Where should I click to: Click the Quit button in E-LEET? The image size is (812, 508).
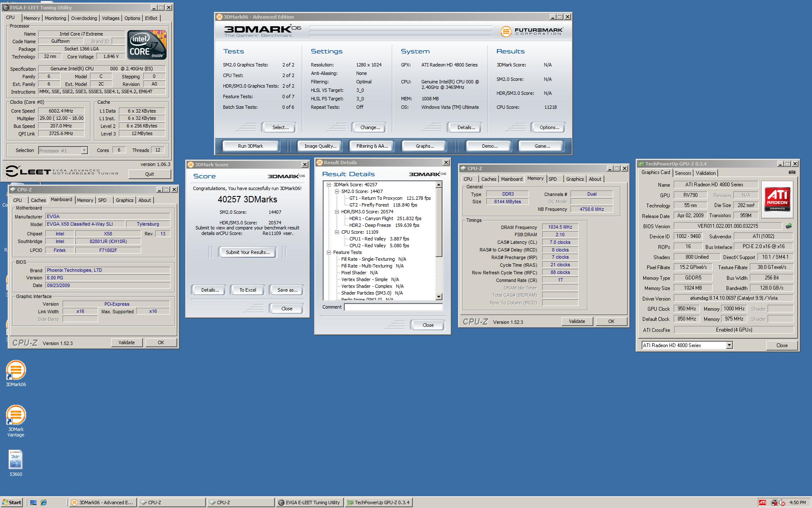point(149,174)
